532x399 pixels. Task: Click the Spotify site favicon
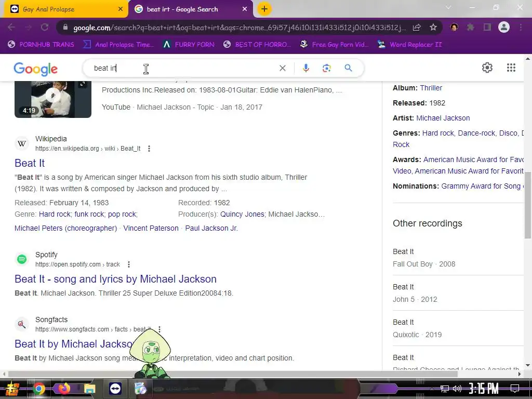22,259
